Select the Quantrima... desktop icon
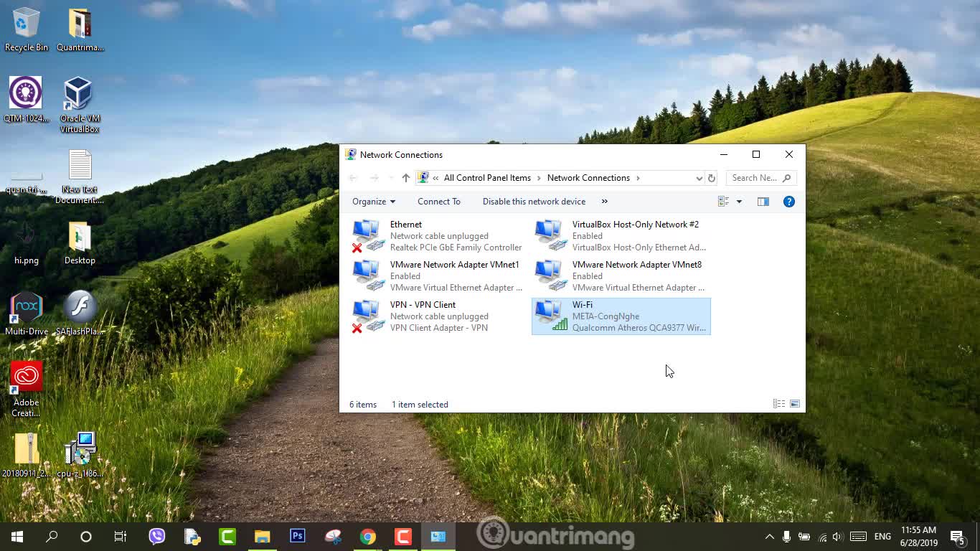 coord(80,30)
